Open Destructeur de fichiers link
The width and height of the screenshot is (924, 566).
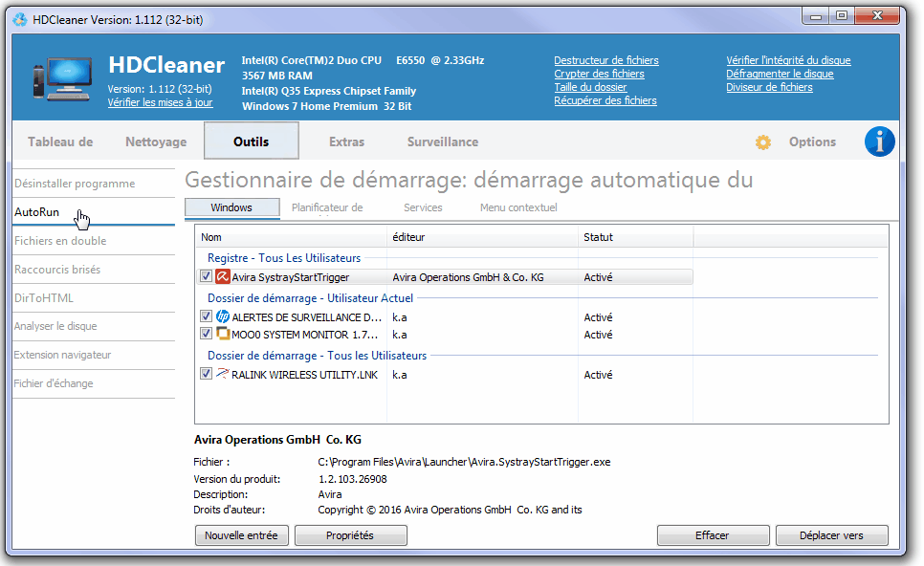click(x=606, y=60)
